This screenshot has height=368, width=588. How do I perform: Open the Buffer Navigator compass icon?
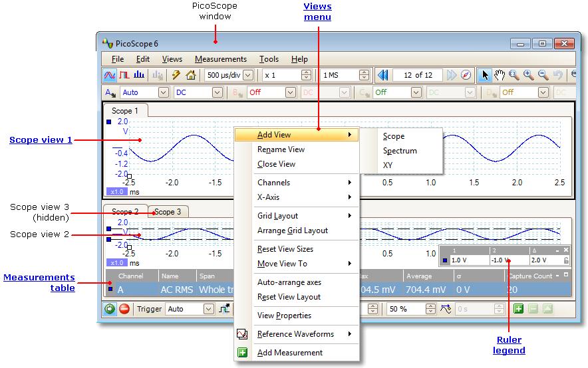pos(466,75)
